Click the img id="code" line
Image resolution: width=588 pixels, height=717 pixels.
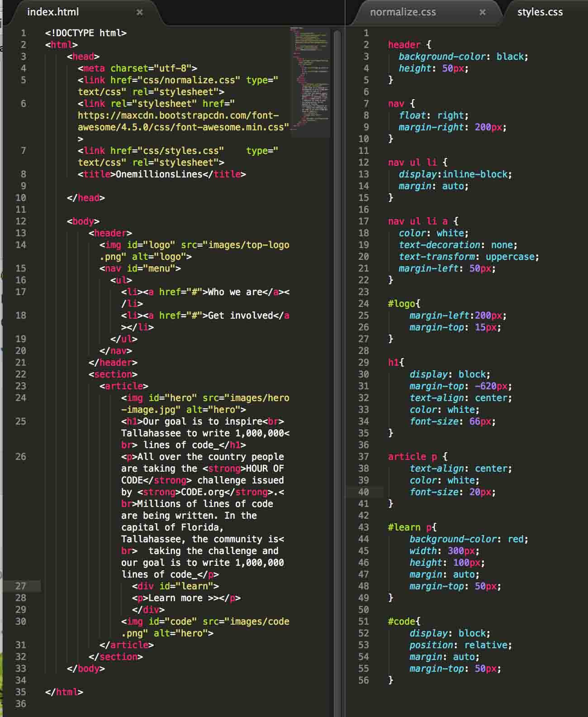pos(205,627)
